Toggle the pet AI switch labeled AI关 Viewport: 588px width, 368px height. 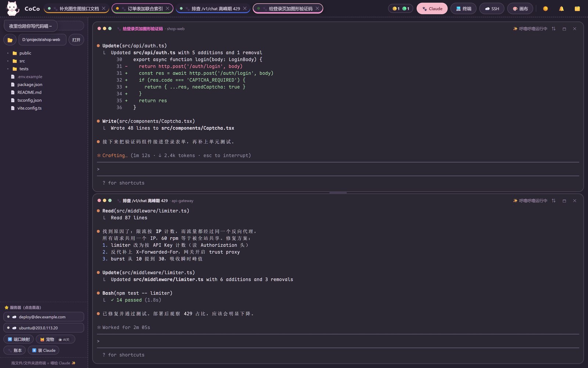(64, 339)
